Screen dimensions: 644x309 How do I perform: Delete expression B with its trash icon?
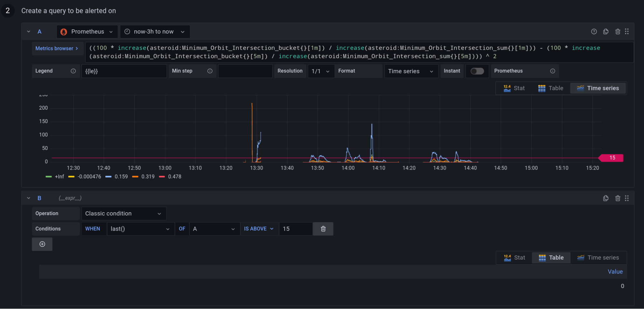pyautogui.click(x=618, y=198)
